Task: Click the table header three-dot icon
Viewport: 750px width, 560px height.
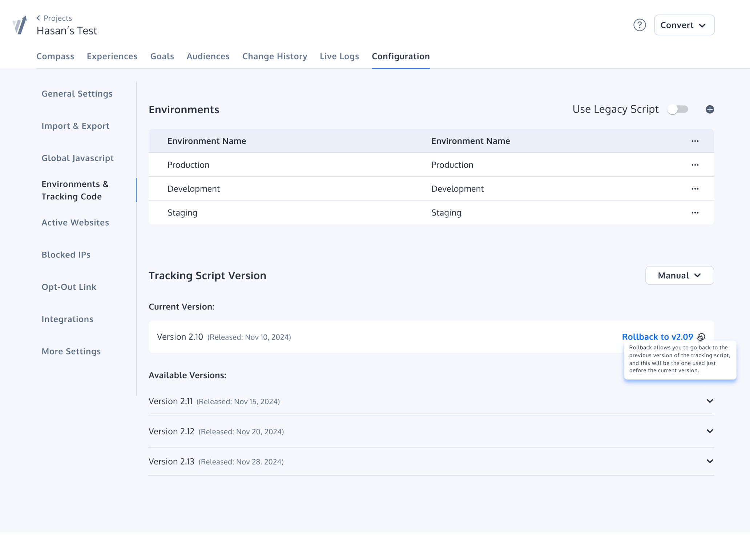Action: point(695,141)
